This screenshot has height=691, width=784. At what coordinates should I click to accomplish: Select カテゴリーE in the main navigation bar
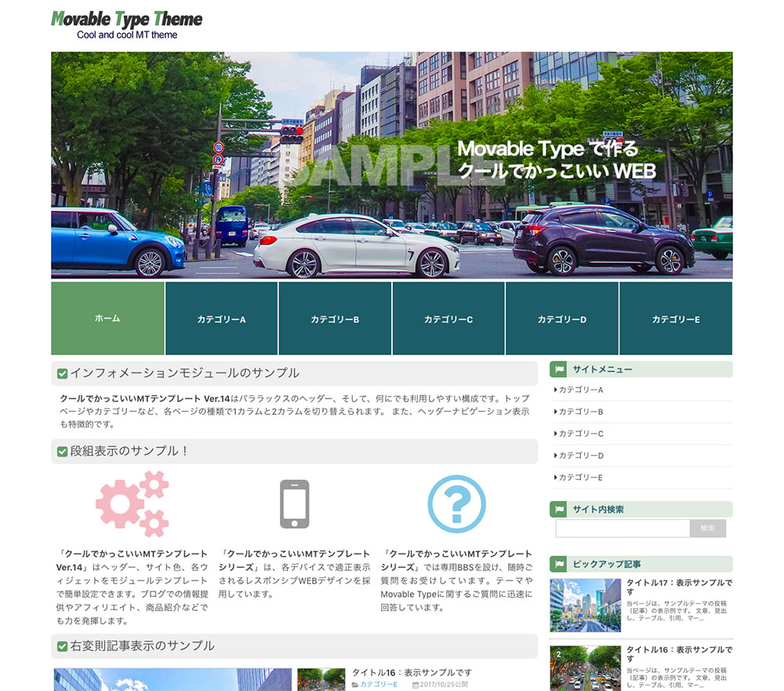point(676,318)
